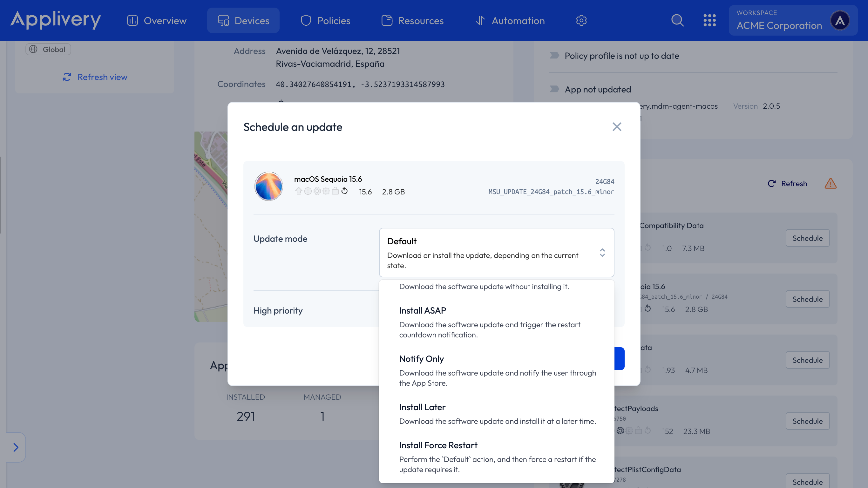Viewport: 868px width, 488px height.
Task: Click the orange warning triangle icon
Action: (x=830, y=184)
